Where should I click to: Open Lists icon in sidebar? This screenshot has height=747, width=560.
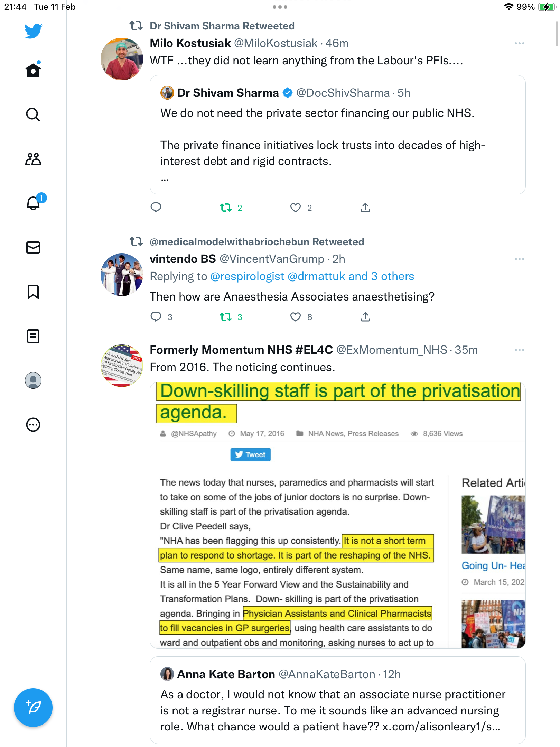point(33,336)
